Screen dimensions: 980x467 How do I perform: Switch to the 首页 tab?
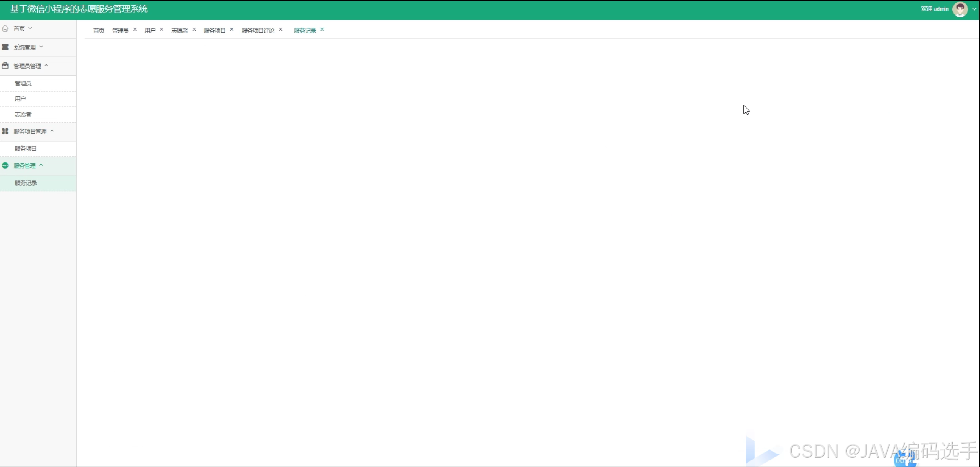(99, 30)
